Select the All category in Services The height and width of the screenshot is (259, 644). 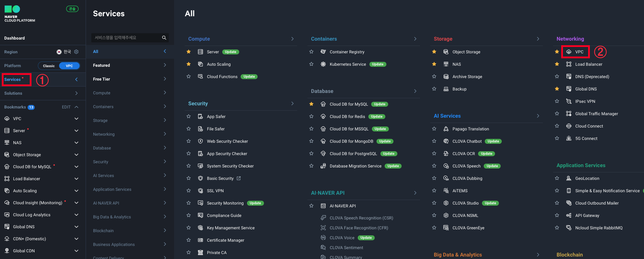(x=130, y=52)
